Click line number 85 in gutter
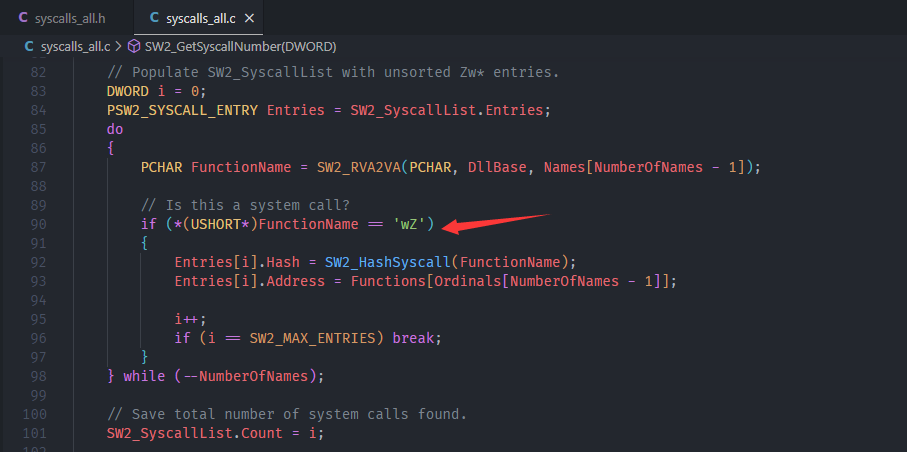This screenshot has width=907, height=452. tap(38, 128)
